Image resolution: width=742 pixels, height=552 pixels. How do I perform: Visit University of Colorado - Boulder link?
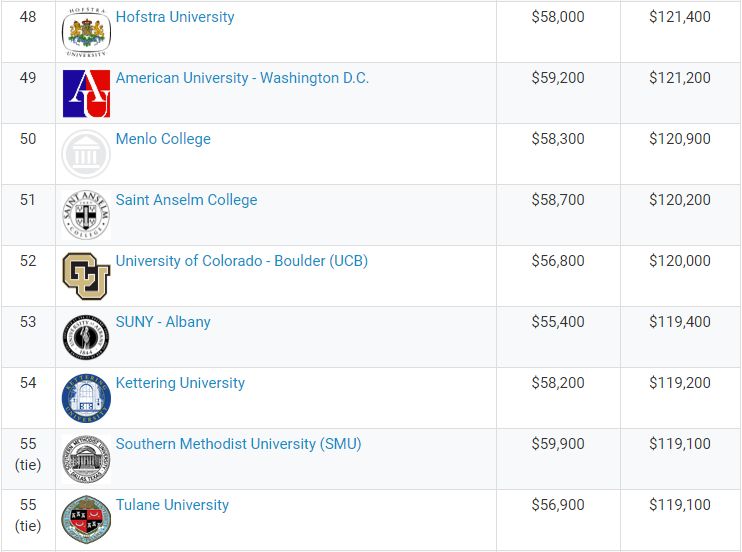242,261
